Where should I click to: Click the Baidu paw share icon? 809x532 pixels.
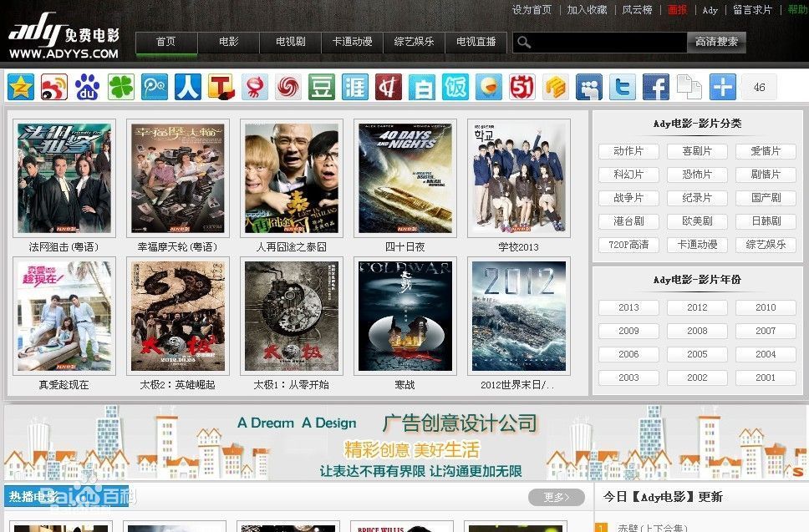click(88, 87)
